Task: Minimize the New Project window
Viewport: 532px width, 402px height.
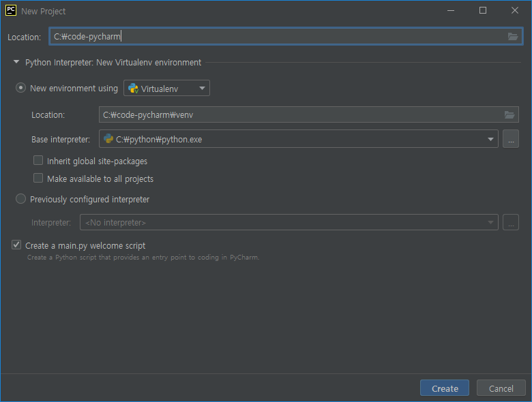Action: [451, 11]
